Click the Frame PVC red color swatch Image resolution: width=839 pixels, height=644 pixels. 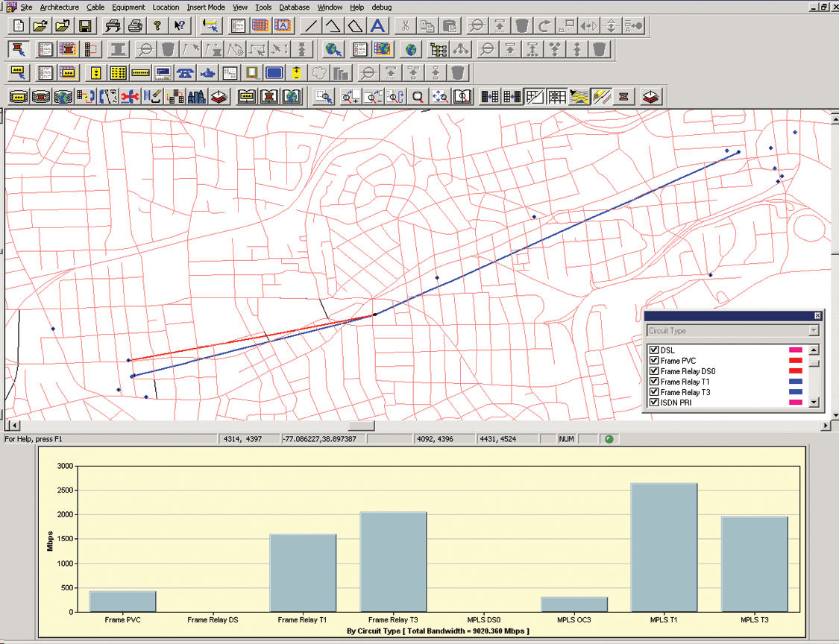pos(795,361)
